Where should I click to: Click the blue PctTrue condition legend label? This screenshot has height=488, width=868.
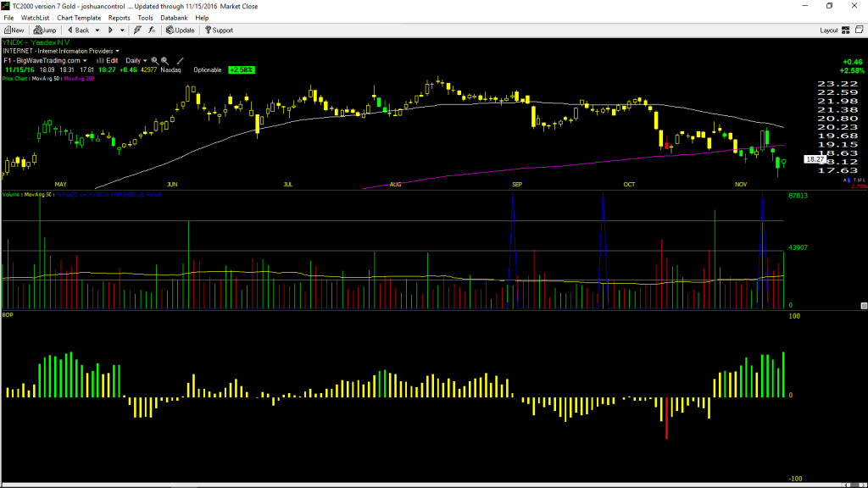point(108,195)
